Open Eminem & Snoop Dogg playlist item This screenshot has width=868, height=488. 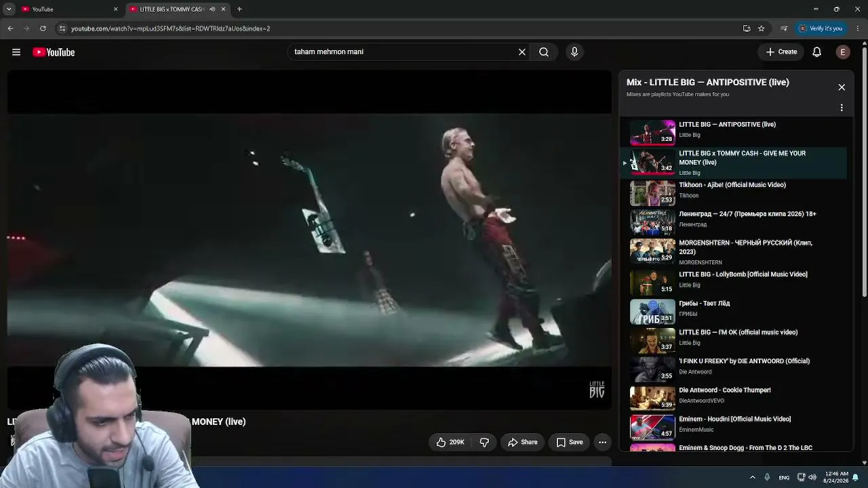click(x=734, y=448)
